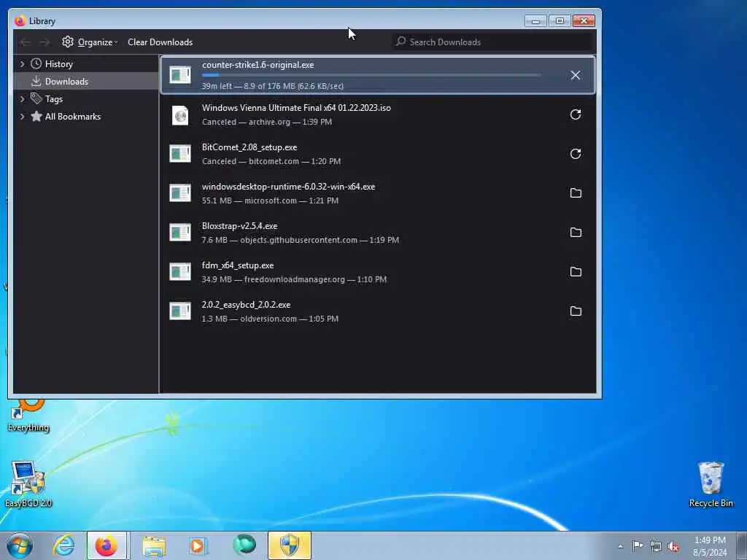Viewport: 747px width, 560px height.
Task: Click the Tags label icon
Action: pyautogui.click(x=36, y=98)
